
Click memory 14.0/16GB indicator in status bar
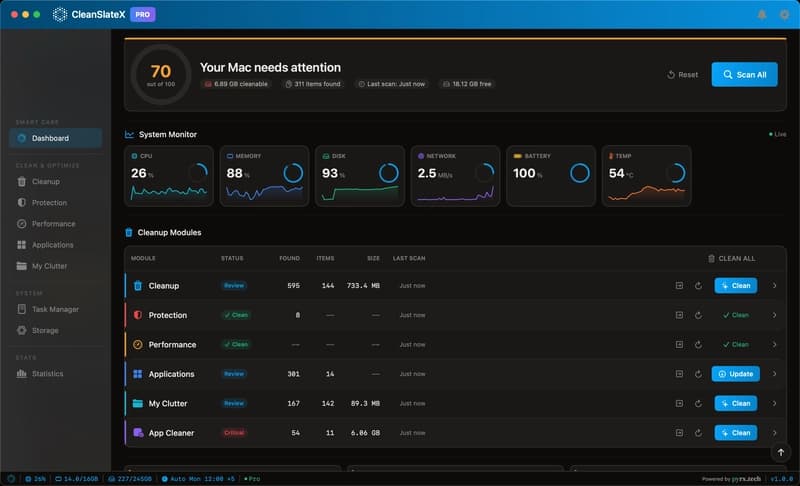point(77,479)
